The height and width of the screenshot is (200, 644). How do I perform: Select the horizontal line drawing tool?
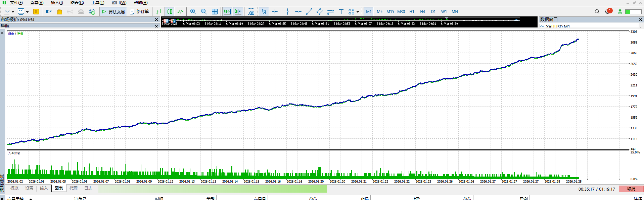(298, 12)
